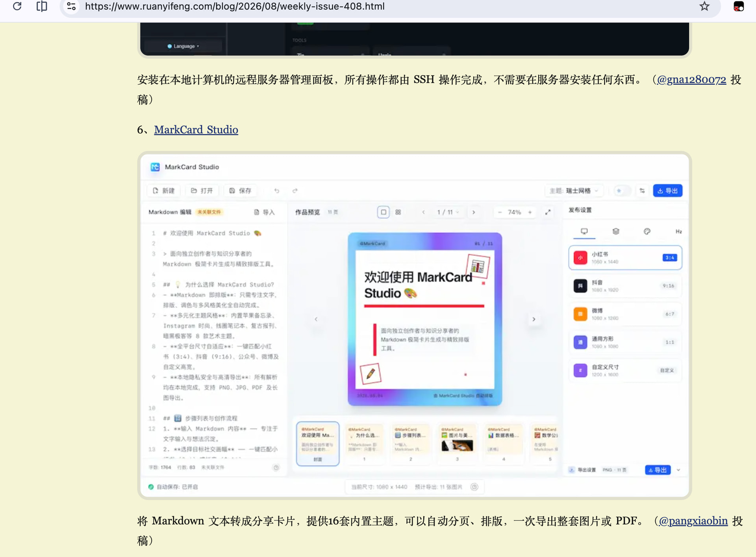756x557 pixels.
Task: Select thumbnail 4 titled 数据表格
Action: 504,444
